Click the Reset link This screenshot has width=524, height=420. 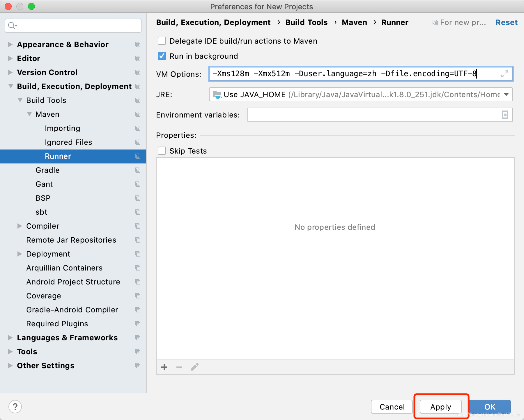[x=507, y=22]
